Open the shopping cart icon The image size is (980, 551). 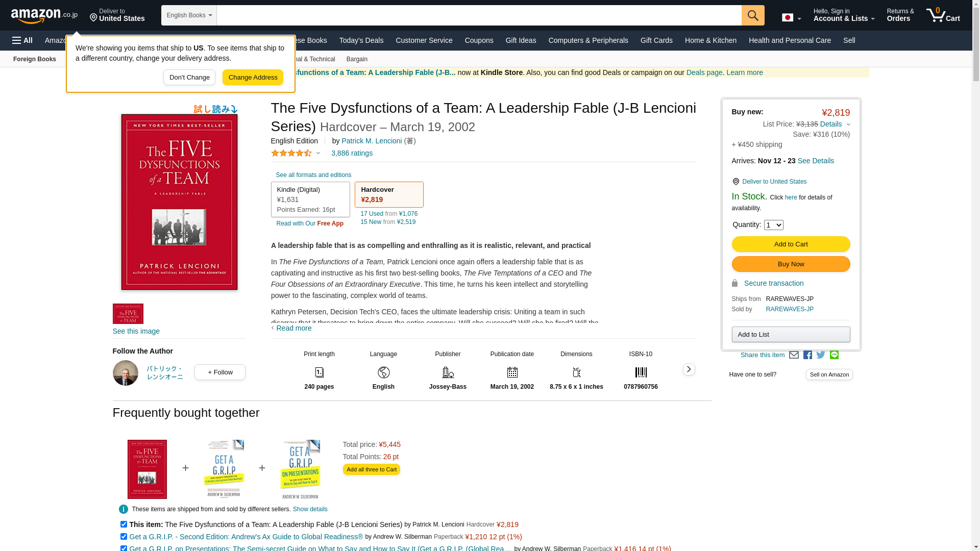point(943,15)
